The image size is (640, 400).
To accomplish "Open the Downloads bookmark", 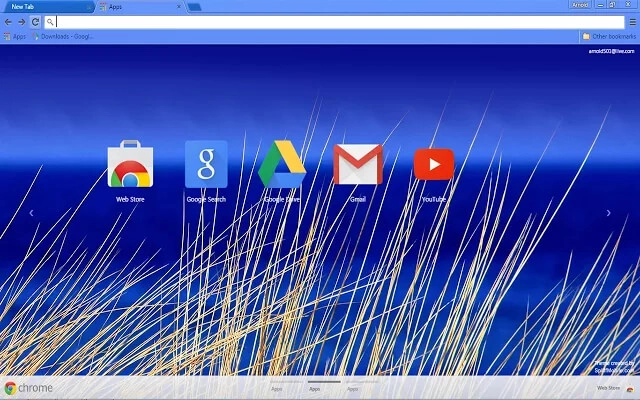I will point(63,36).
